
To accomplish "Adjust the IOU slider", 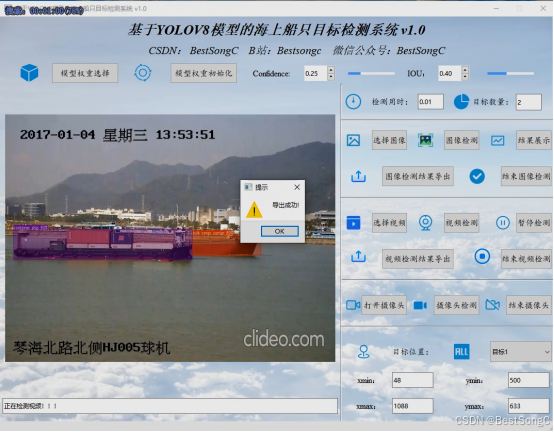I will [x=511, y=73].
